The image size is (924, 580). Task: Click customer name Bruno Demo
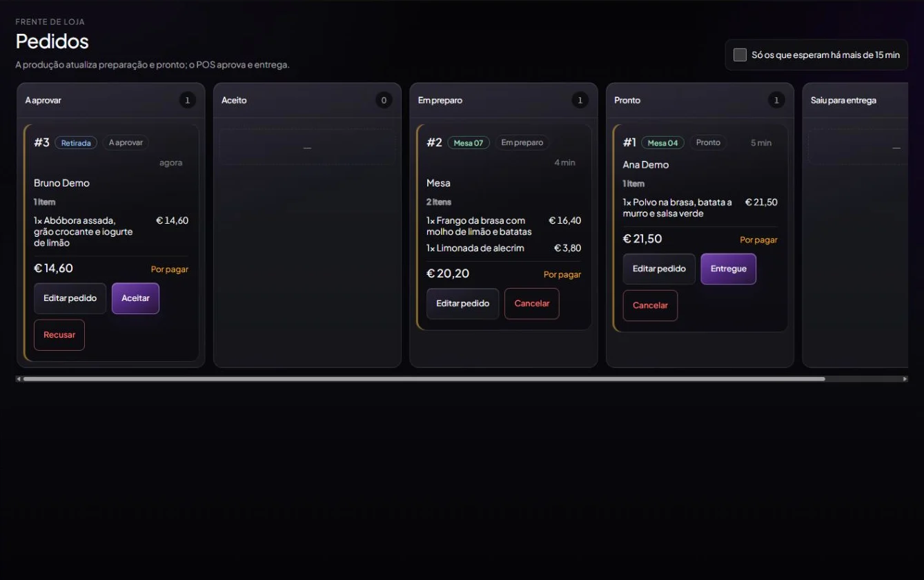(x=61, y=183)
